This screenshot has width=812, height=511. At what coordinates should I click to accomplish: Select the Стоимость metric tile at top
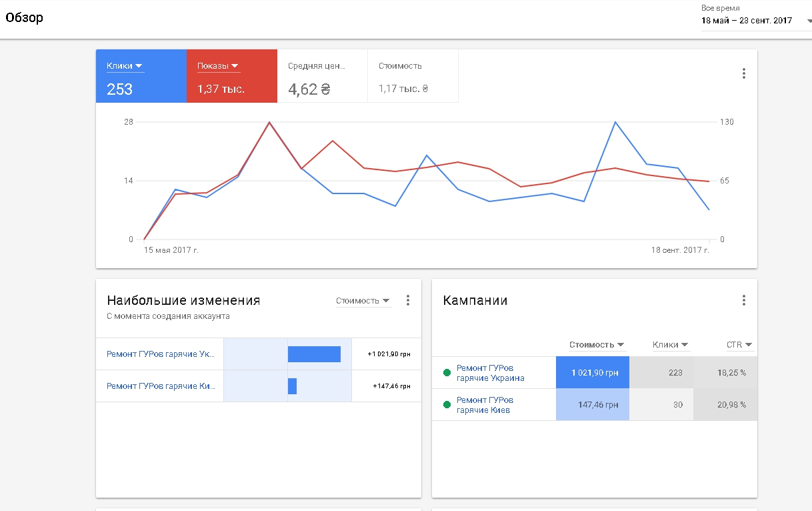point(413,76)
